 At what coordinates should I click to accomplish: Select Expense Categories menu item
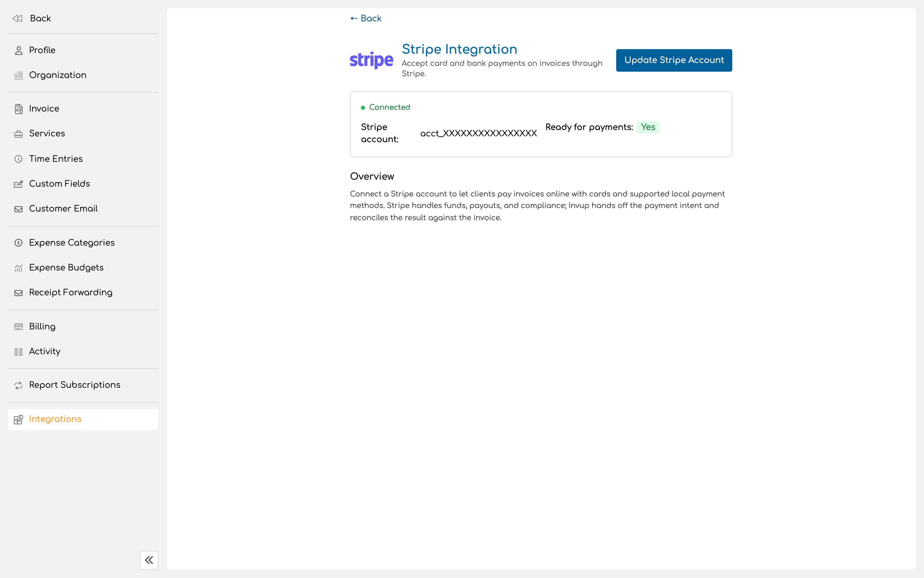(x=83, y=243)
